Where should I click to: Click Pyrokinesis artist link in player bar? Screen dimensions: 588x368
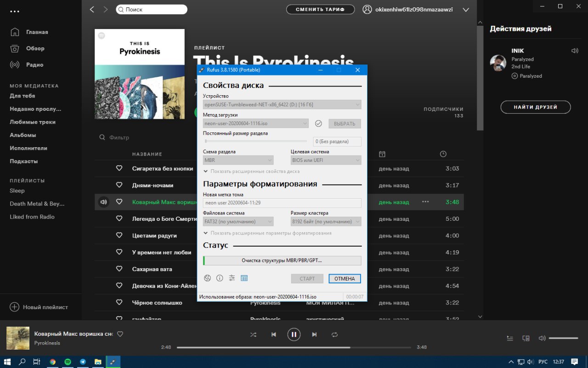[x=47, y=343]
